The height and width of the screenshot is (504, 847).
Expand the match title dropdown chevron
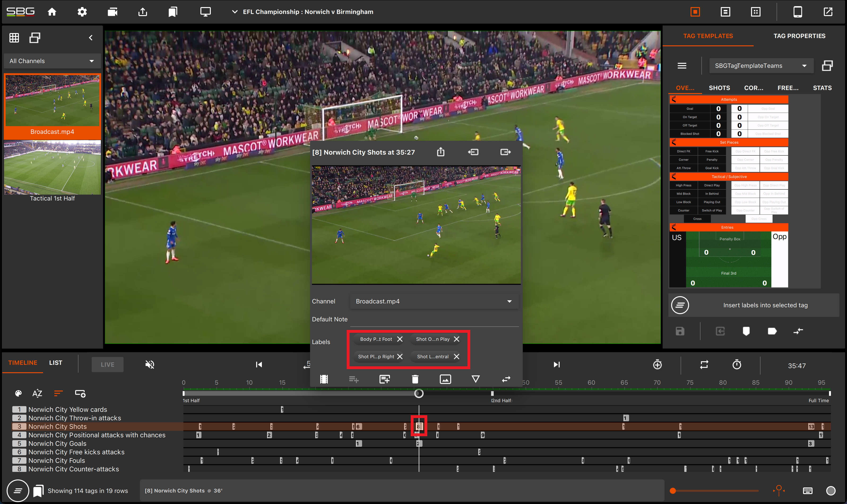[234, 12]
